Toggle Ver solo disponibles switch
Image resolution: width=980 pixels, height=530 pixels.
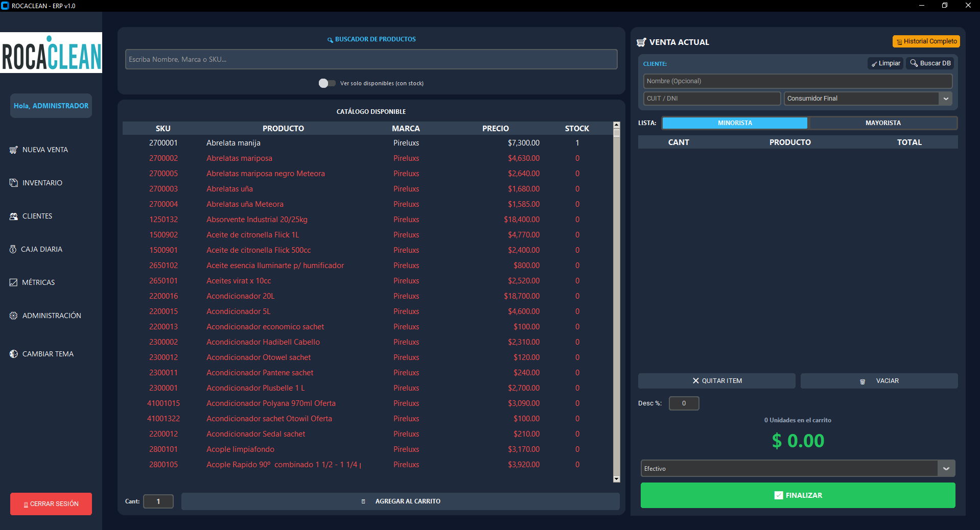[x=327, y=83]
